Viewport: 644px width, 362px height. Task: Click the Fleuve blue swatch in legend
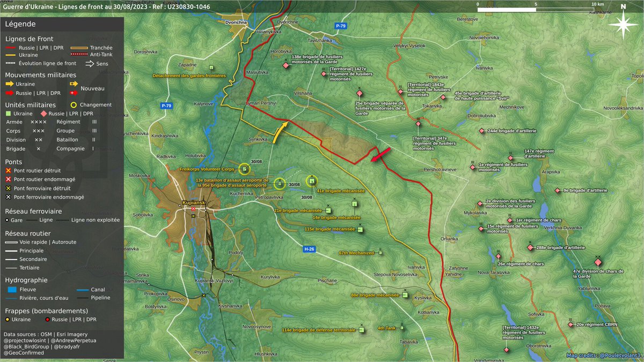tap(13, 290)
